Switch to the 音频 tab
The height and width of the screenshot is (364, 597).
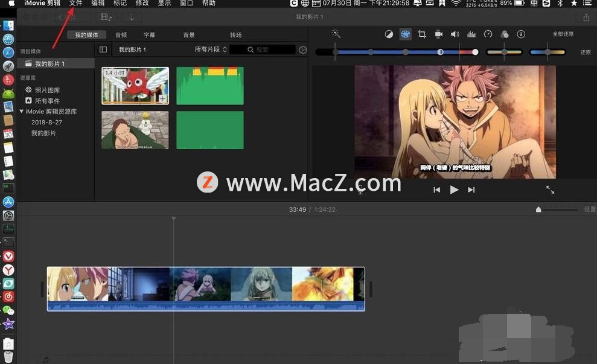(121, 35)
